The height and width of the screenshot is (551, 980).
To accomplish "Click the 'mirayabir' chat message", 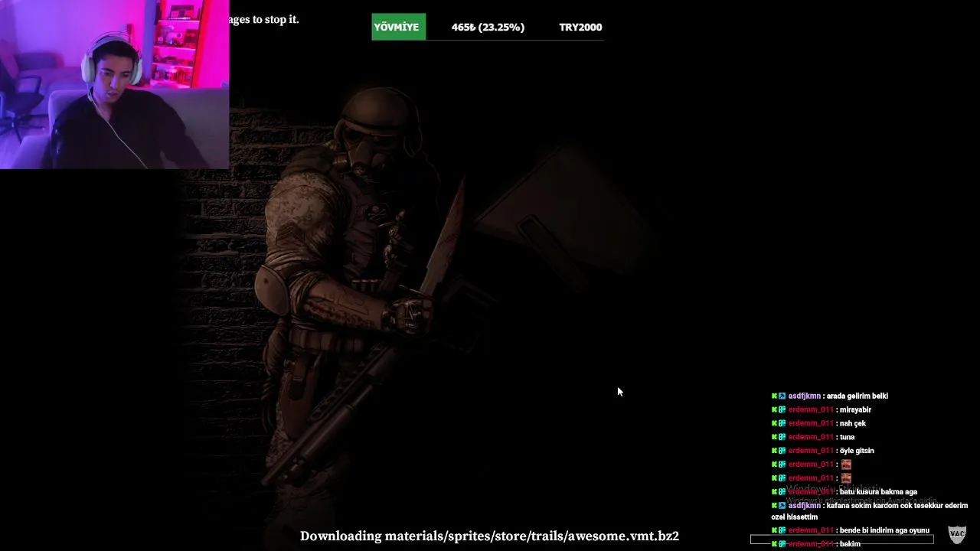I will point(855,409).
